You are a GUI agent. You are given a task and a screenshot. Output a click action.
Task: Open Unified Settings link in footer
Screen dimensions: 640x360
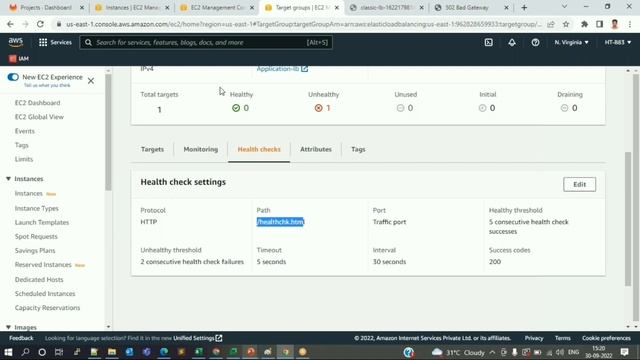click(x=198, y=338)
